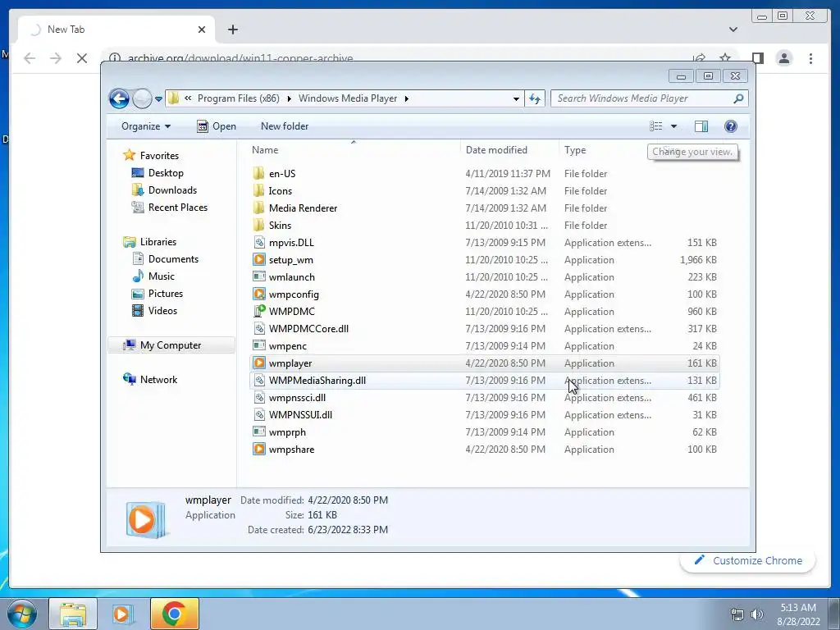840x630 pixels.
Task: Expand the view options dropdown arrow
Action: (674, 126)
